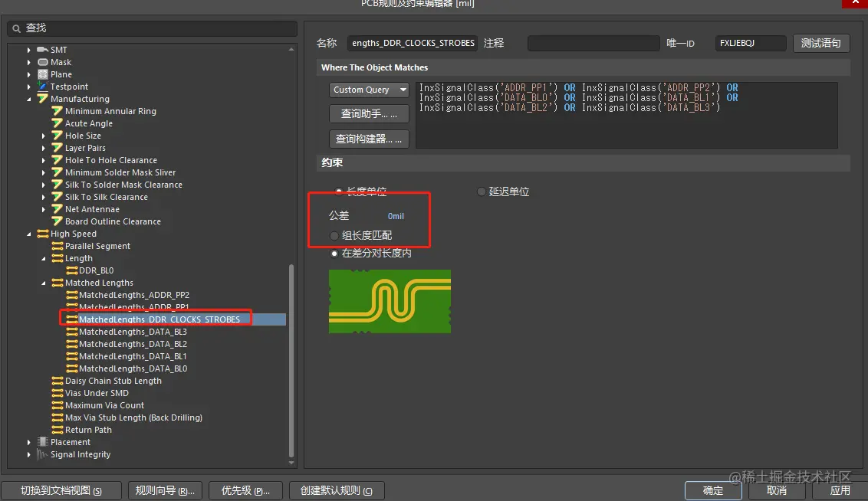Click the SMT rule category icon
This screenshot has height=501, width=868.
(43, 50)
